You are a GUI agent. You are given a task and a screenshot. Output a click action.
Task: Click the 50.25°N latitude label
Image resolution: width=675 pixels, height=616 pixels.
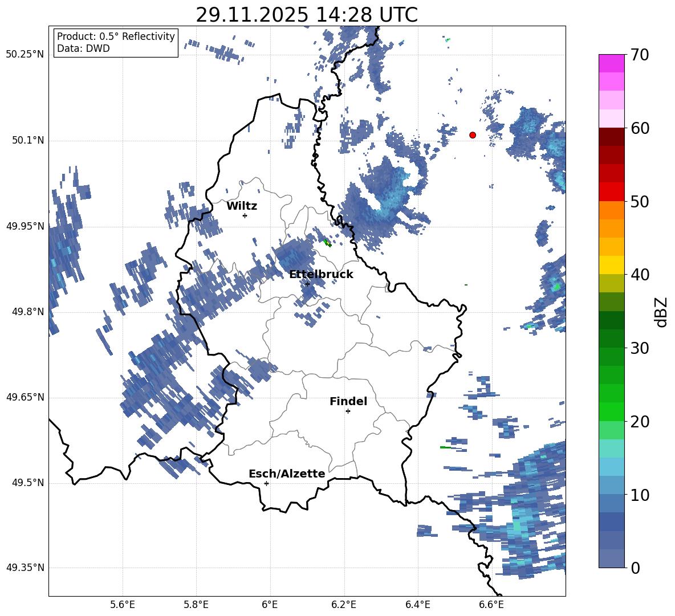point(25,55)
